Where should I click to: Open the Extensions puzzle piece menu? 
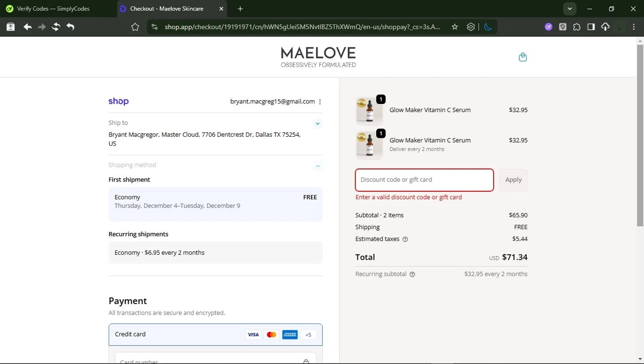pos(577,27)
